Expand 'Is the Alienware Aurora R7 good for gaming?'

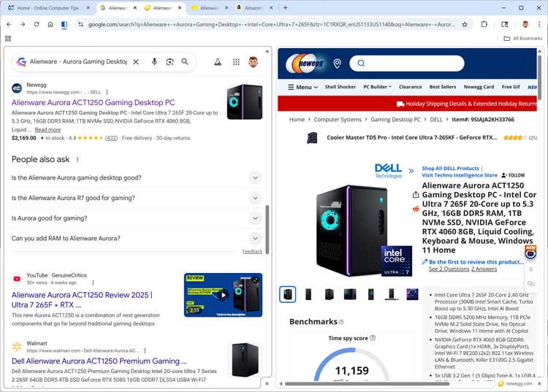[256, 198]
